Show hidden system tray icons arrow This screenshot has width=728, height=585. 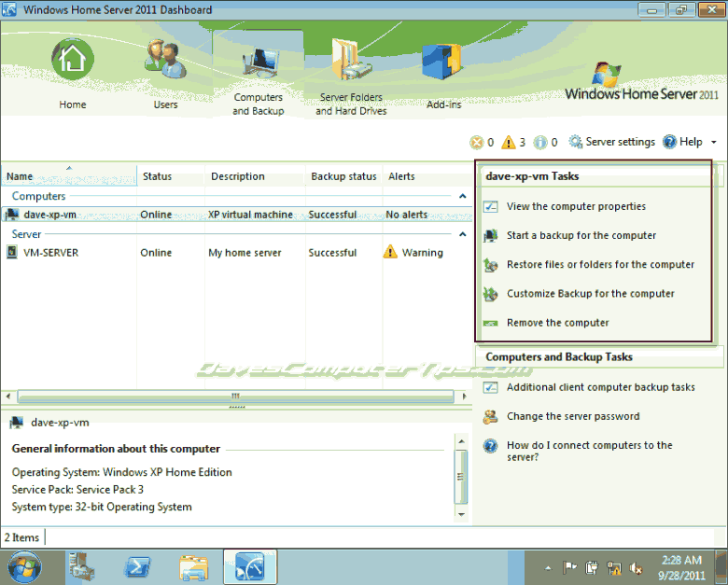coord(548,568)
